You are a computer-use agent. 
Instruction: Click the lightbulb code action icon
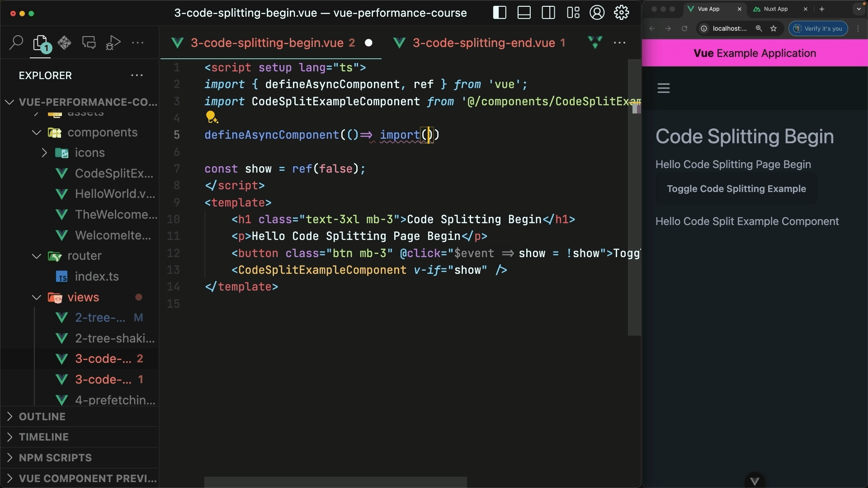click(212, 117)
